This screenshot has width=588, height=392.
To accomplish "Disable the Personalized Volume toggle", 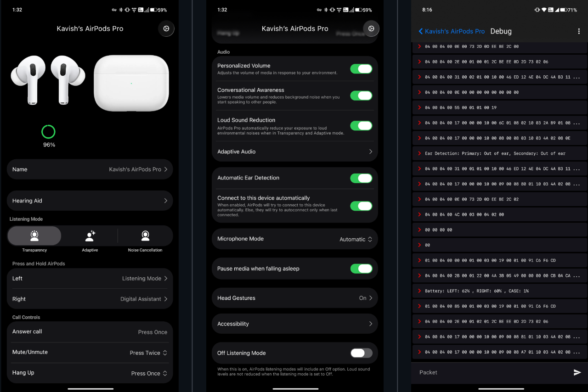I will coord(361,69).
